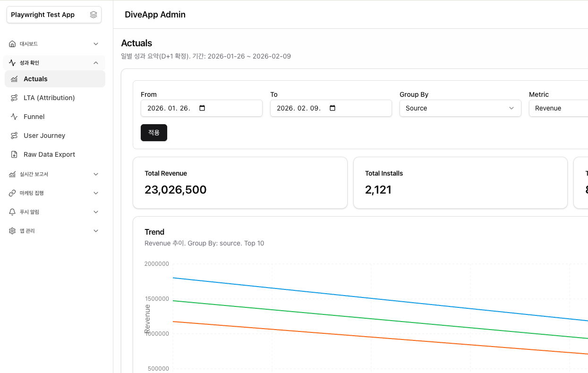Open Raw Data Export page
Viewport: 588px width, 373px height.
tap(55, 154)
